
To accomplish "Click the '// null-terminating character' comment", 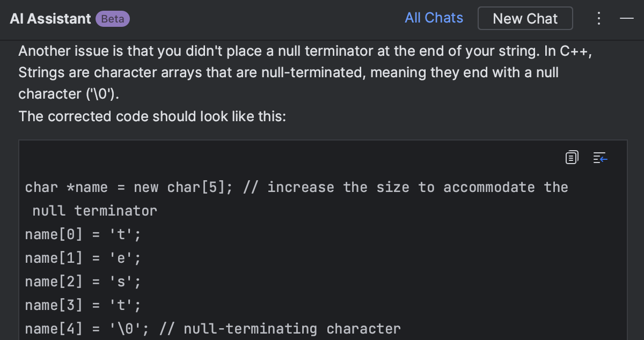I will (292, 329).
